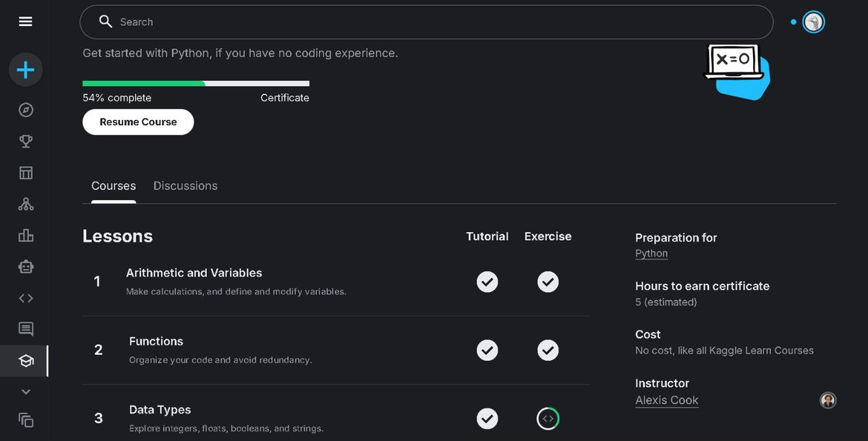This screenshot has height=441, width=868.
Task: Open user profile avatar at top right
Action: pos(814,22)
